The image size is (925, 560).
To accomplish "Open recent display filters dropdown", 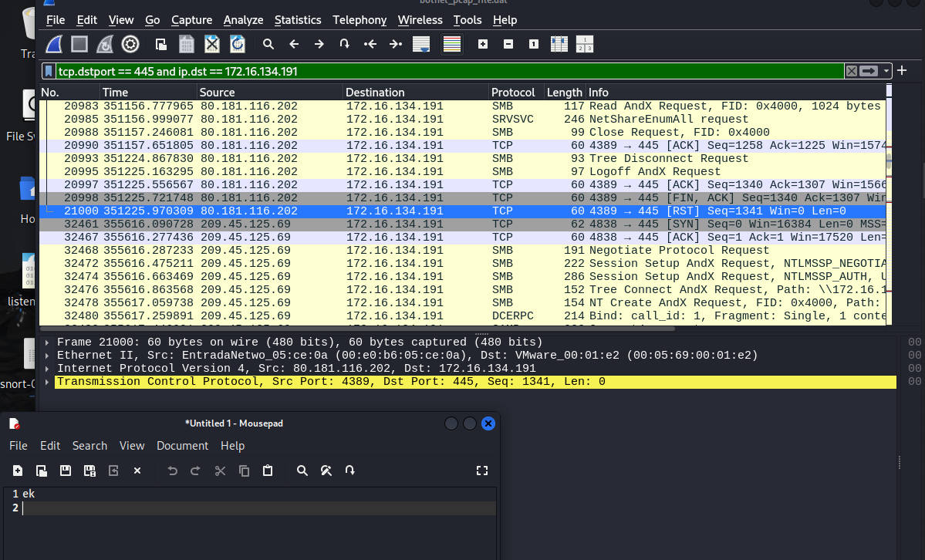I will (886, 72).
